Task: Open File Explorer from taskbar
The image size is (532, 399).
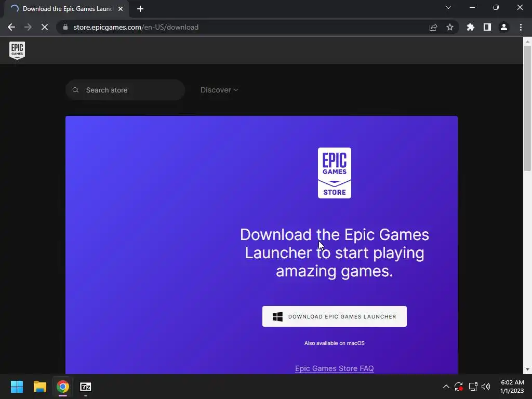Action: [x=39, y=387]
